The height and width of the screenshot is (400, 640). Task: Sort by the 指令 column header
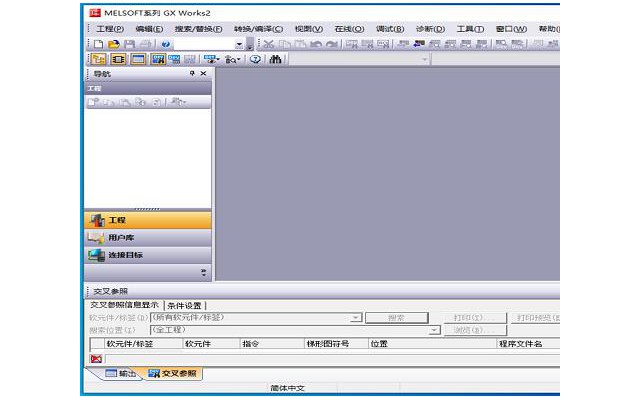pos(272,344)
